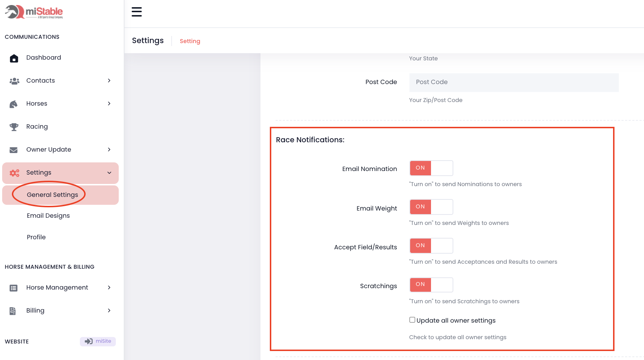Collapse the Settings menu chevron
Screen dimensions: 644x360
109,173
